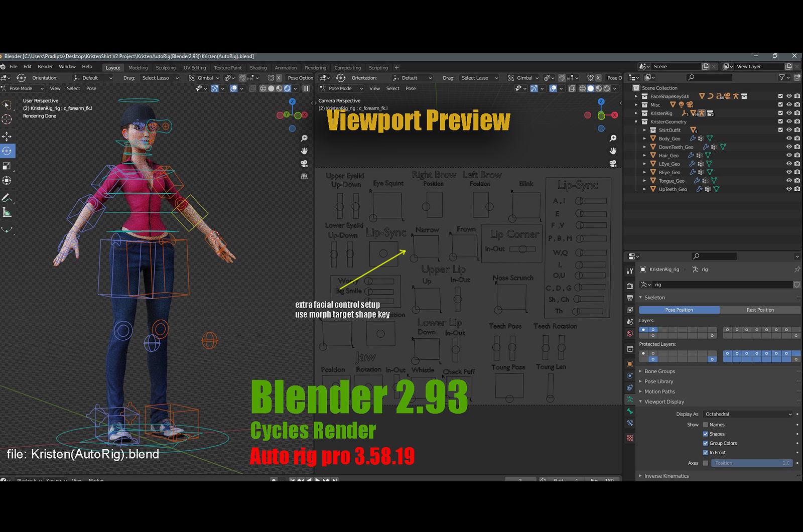Viewport: 803px width, 532px height.
Task: Click the New Collection icon in outliner
Action: tap(797, 77)
